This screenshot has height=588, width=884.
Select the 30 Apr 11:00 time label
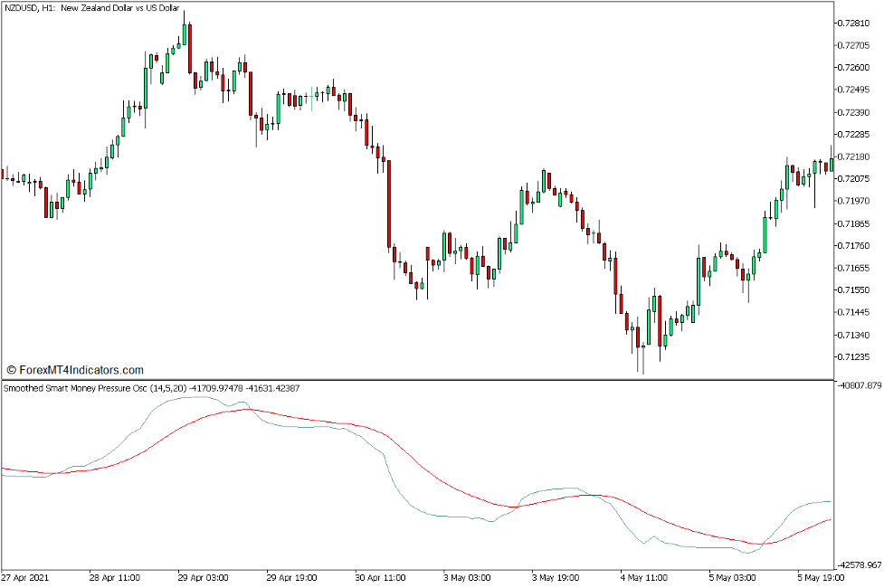point(381,577)
